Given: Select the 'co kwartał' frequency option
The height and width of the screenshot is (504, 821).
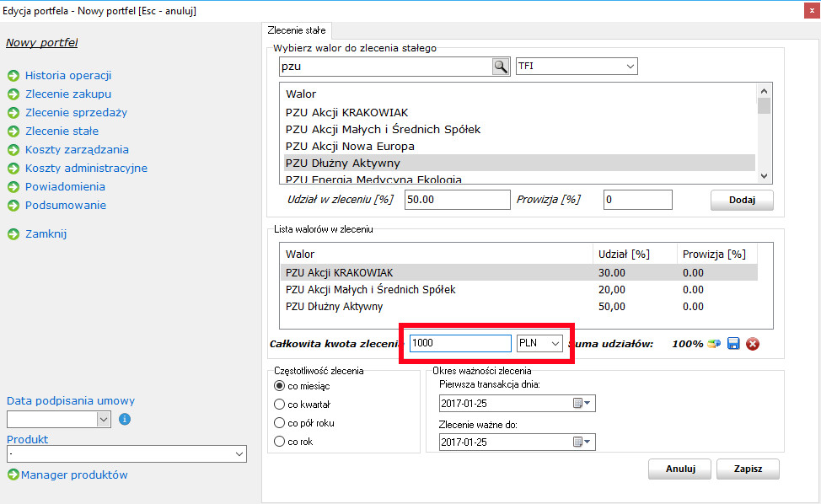Looking at the screenshot, I should [280, 404].
